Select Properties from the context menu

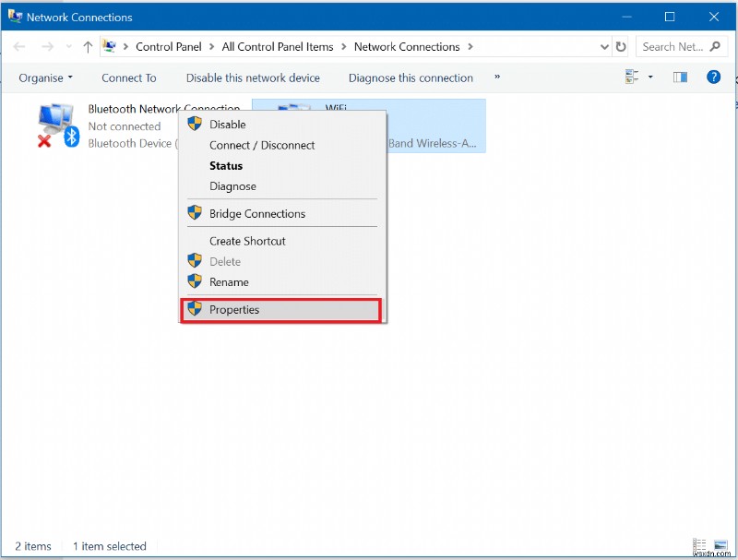(233, 309)
